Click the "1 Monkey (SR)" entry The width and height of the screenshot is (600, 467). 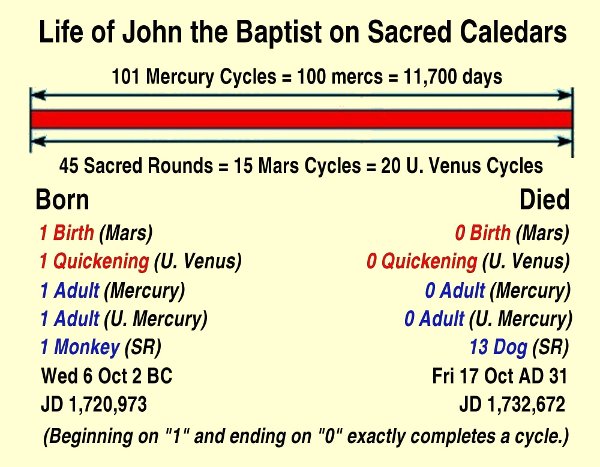pyautogui.click(x=100, y=348)
